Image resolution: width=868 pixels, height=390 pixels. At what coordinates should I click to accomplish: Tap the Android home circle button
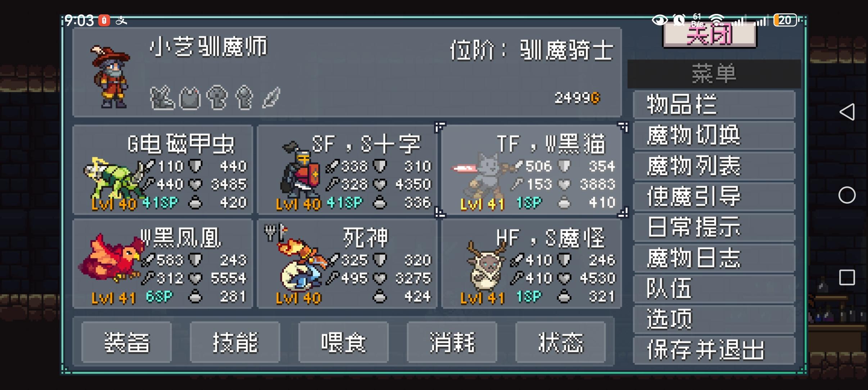(847, 195)
